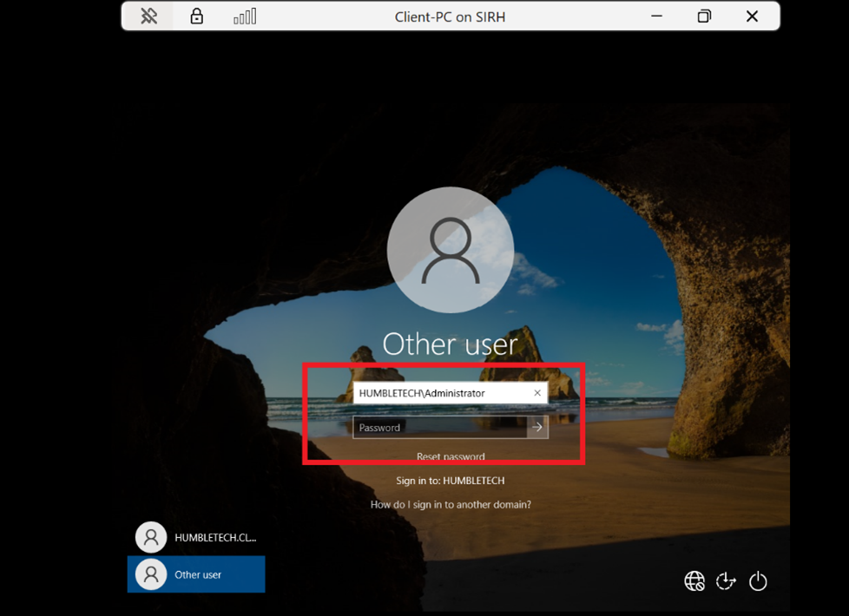
Task: Click the 'Sign in to: HUMBLETECH' text
Action: pos(450,480)
